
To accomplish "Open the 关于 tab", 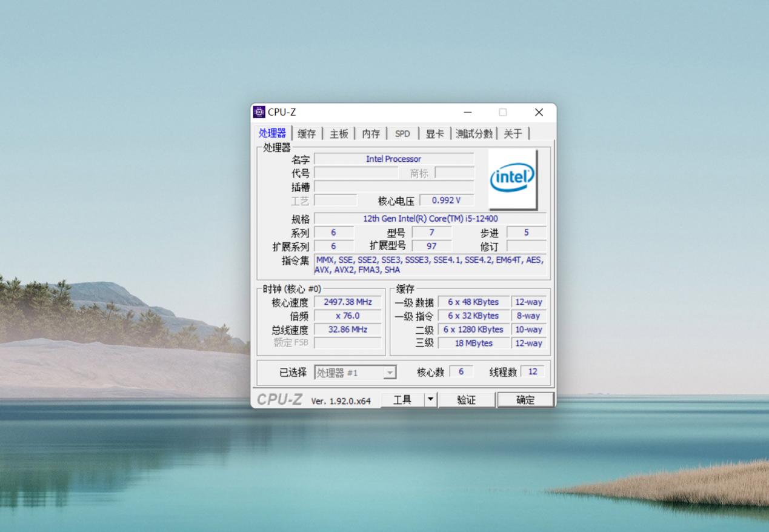I will tap(513, 133).
